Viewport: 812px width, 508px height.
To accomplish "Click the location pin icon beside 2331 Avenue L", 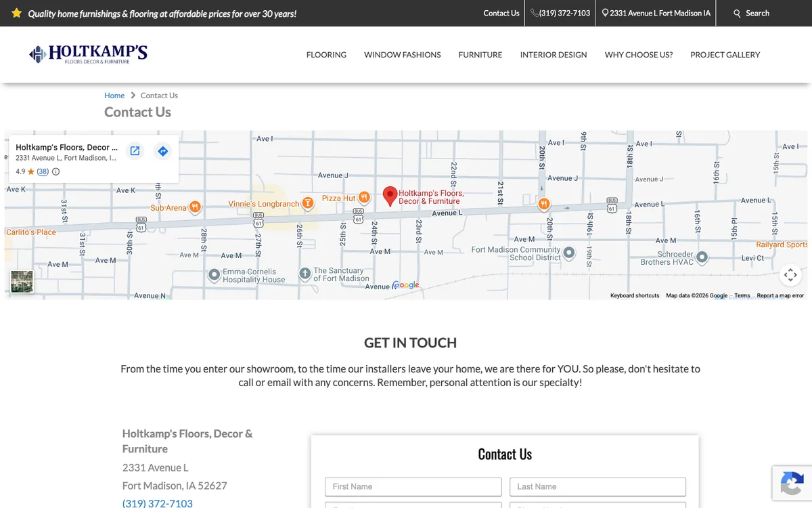I will [x=605, y=13].
